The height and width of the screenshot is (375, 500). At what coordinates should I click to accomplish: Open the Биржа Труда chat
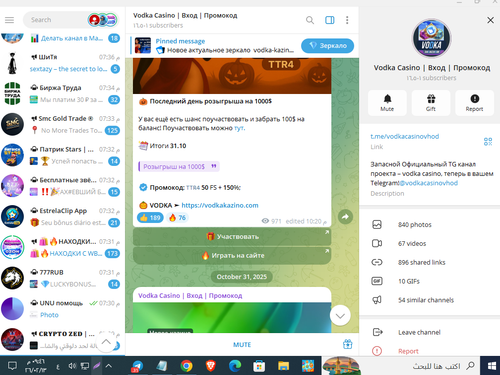pos(62,94)
